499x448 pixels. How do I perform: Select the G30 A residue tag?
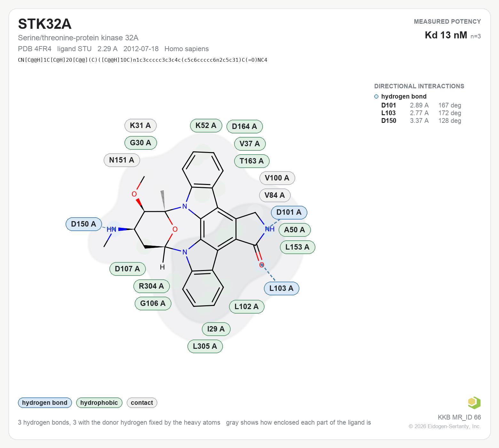click(x=140, y=143)
